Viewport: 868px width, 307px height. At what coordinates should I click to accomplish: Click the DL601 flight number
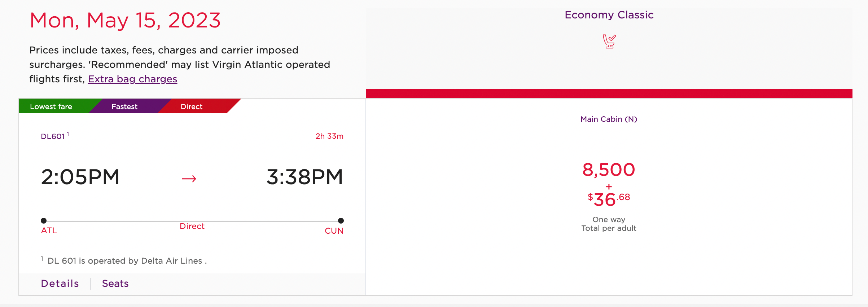53,137
